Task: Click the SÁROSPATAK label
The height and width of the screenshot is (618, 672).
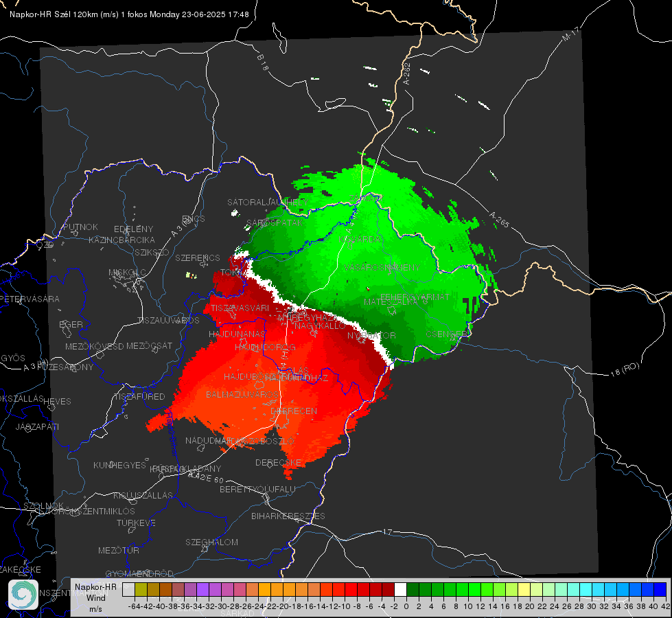Action: point(275,223)
